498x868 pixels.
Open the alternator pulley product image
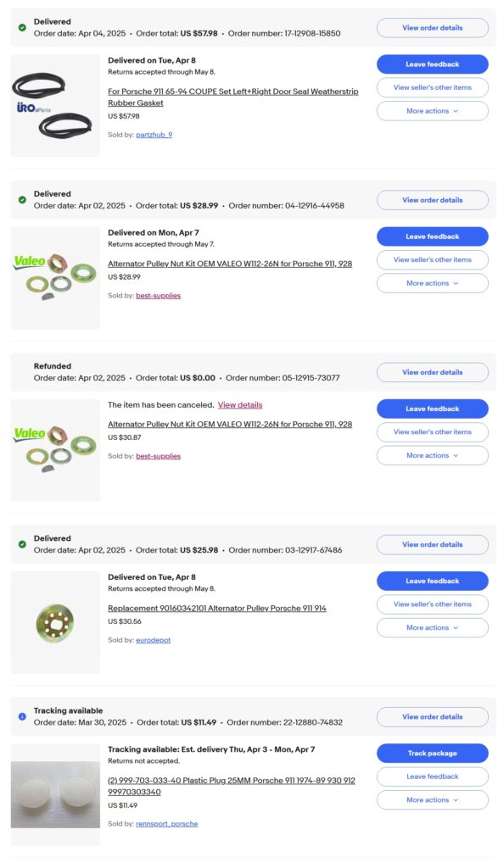(x=55, y=623)
